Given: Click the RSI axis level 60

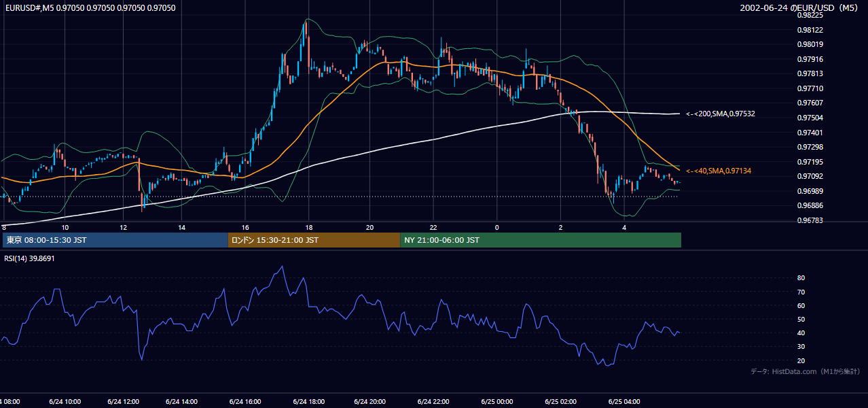Looking at the screenshot, I should pos(801,305).
